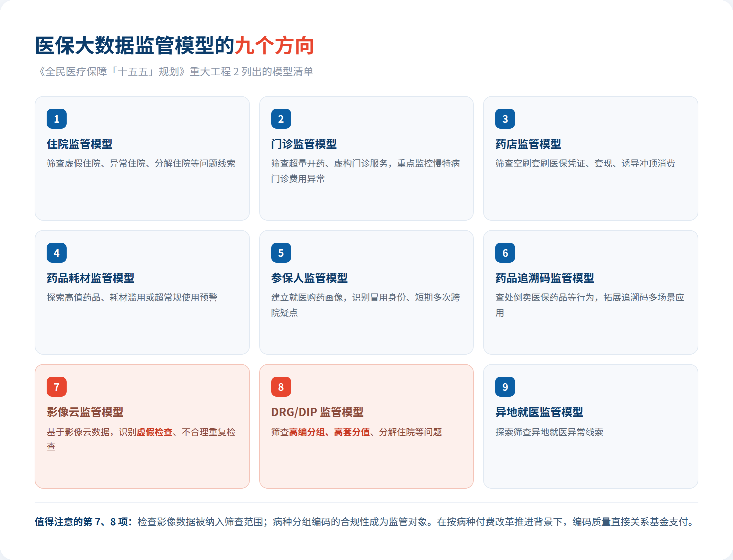The height and width of the screenshot is (560, 733).
Task: Click description 筛查空刷套刷医保凭证
Action: coord(585,163)
